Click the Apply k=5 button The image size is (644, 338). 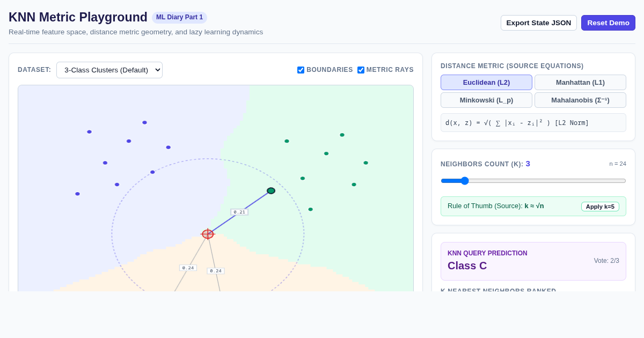[600, 207]
